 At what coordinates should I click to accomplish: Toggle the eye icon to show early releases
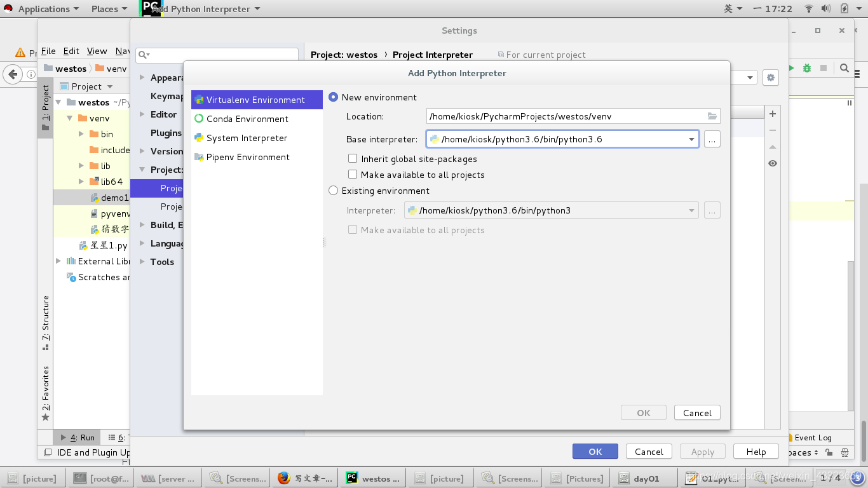tap(773, 163)
